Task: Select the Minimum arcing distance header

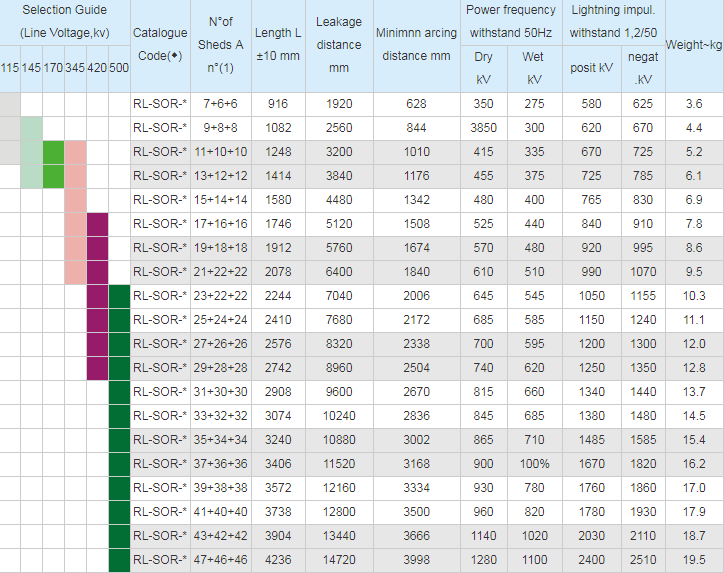Action: (x=416, y=46)
